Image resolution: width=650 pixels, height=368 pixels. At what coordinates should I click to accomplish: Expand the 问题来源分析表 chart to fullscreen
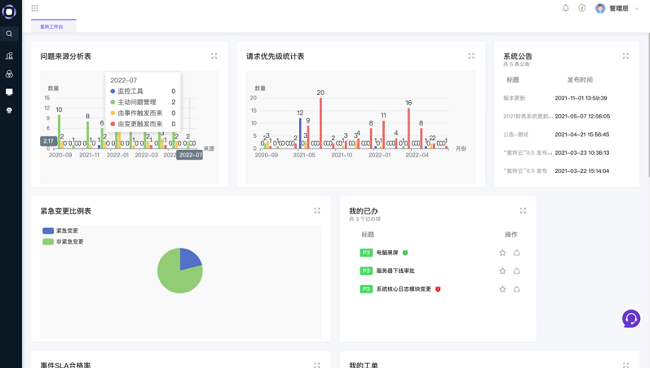point(214,56)
